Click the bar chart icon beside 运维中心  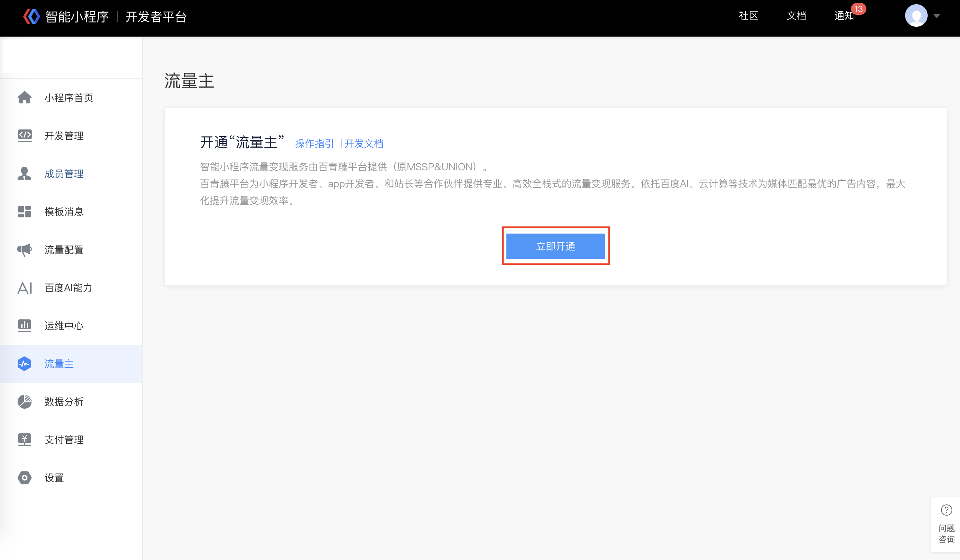coord(25,325)
